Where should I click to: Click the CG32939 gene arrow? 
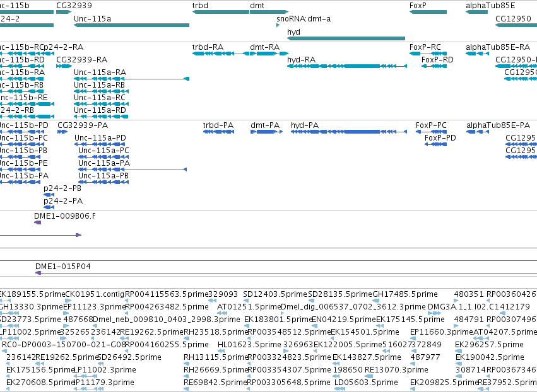pyautogui.click(x=64, y=12)
